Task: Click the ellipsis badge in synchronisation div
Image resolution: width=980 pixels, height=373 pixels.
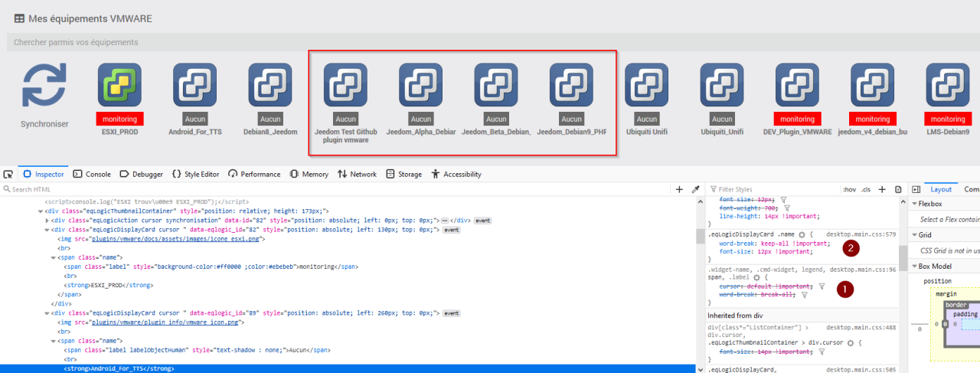Action: click(x=445, y=220)
